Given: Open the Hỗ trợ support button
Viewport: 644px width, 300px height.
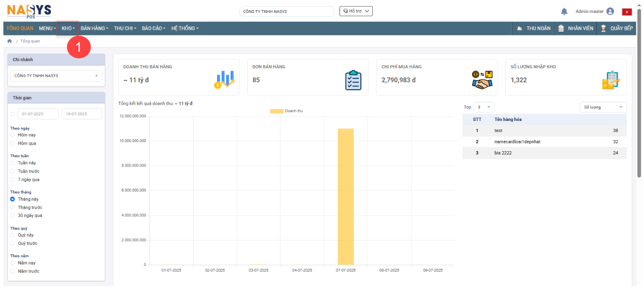Looking at the screenshot, I should click(356, 11).
